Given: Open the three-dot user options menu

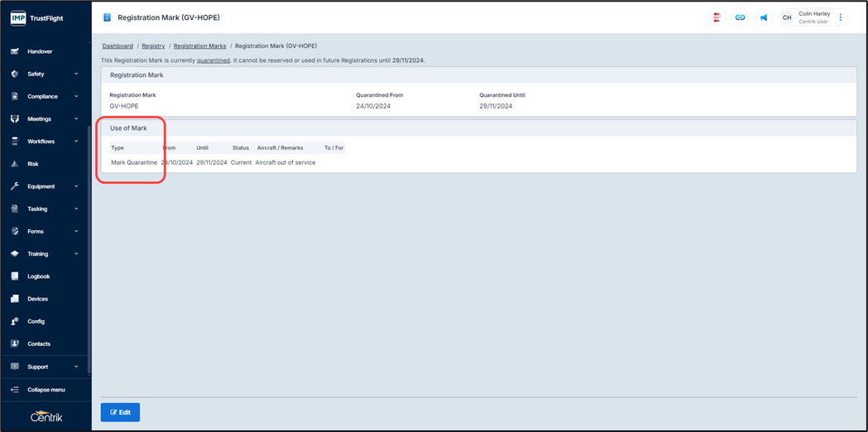Looking at the screenshot, I should 841,17.
